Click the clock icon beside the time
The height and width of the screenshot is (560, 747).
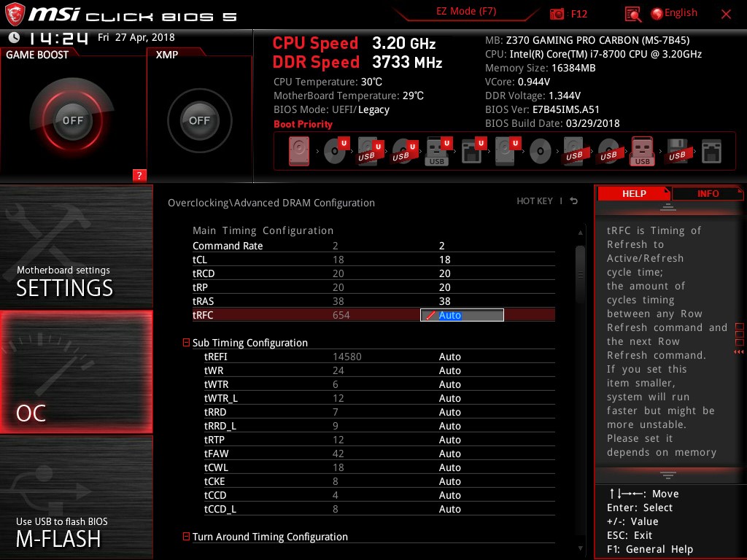15,37
